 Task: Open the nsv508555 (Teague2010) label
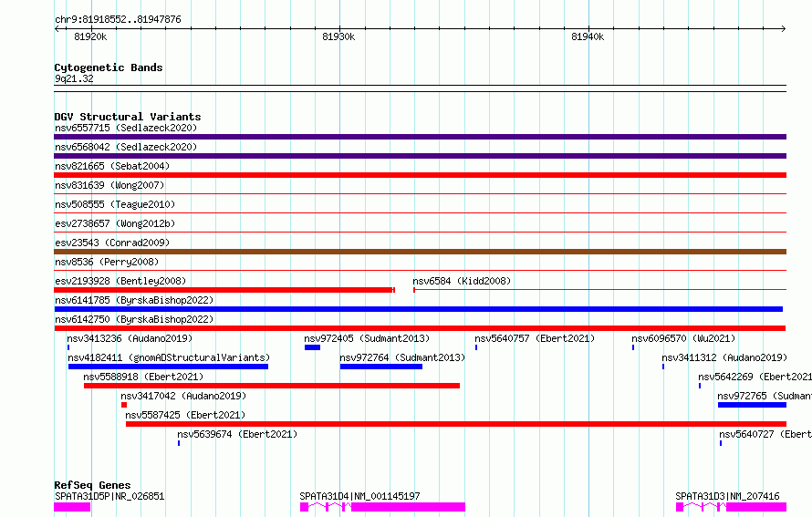(x=115, y=204)
